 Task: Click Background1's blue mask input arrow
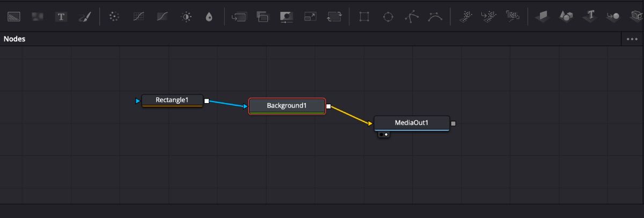coord(246,106)
